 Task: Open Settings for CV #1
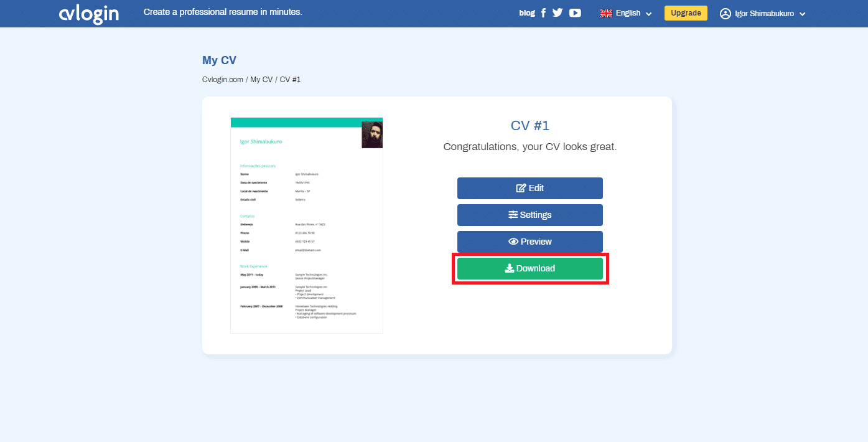(x=530, y=215)
